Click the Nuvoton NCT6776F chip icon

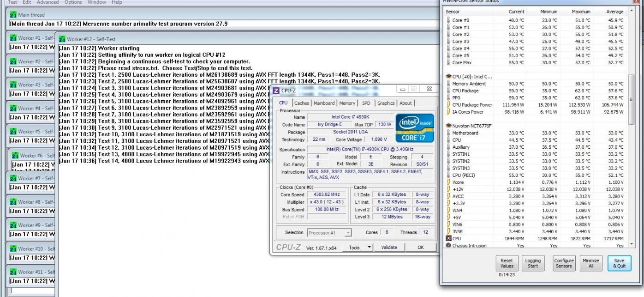point(448,126)
